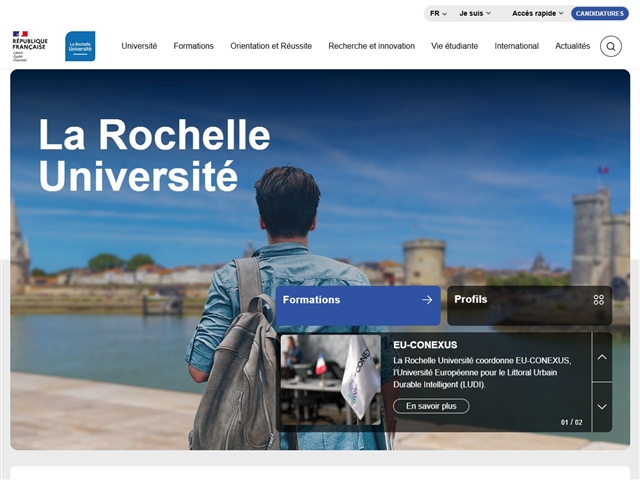Open the Actualités menu
Viewport: 640px width, 480px height.
pos(572,46)
